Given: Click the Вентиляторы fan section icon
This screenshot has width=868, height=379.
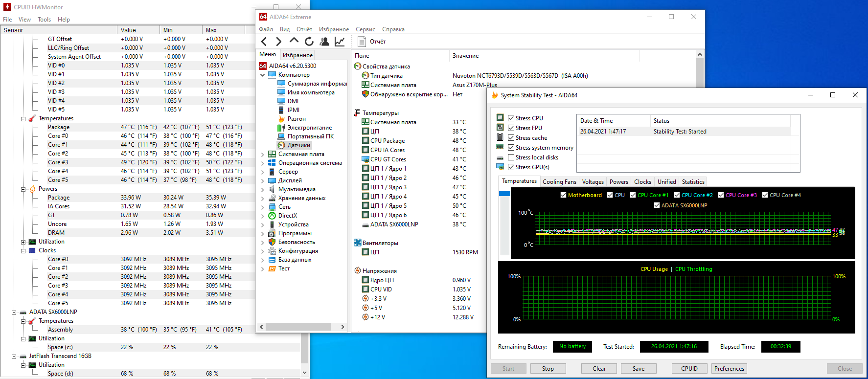Looking at the screenshot, I should (358, 243).
